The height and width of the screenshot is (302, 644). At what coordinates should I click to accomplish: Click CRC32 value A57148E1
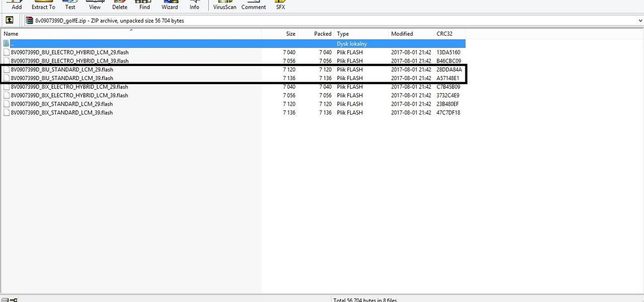[448, 78]
